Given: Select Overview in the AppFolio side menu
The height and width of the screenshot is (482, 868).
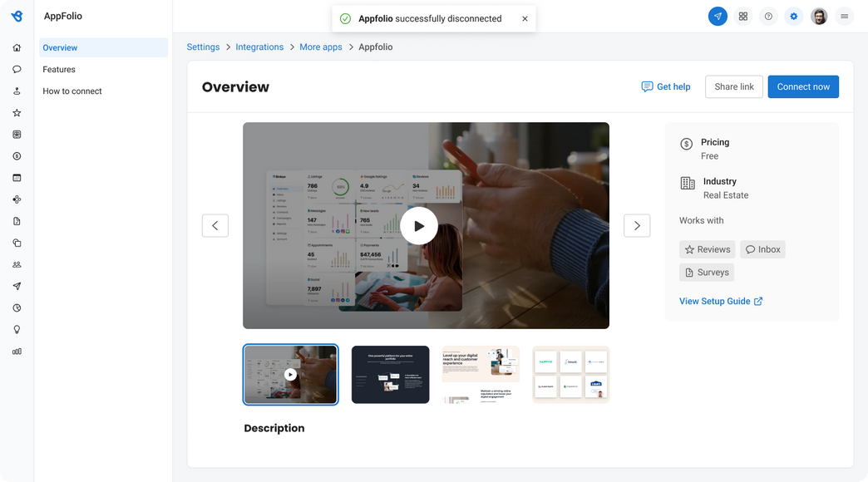Looking at the screenshot, I should click(104, 47).
